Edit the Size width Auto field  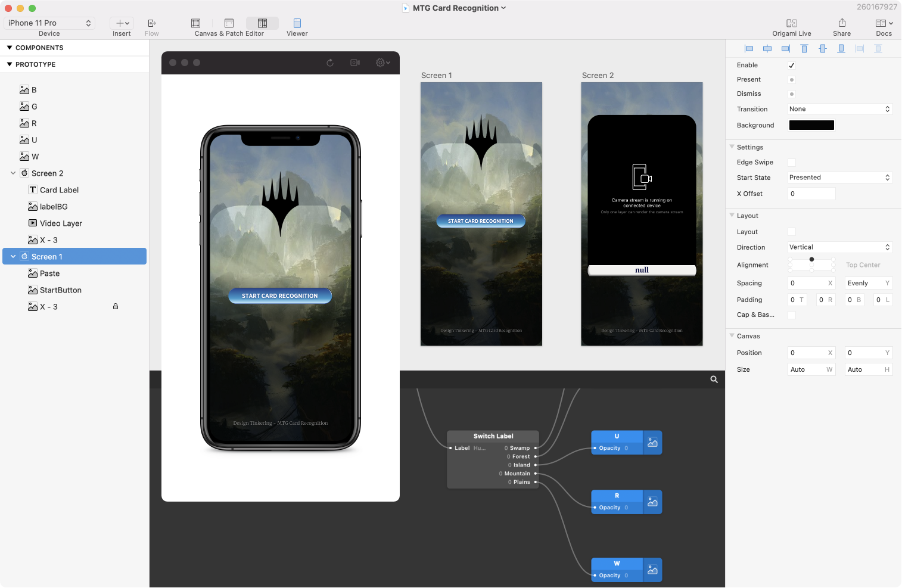[811, 369]
